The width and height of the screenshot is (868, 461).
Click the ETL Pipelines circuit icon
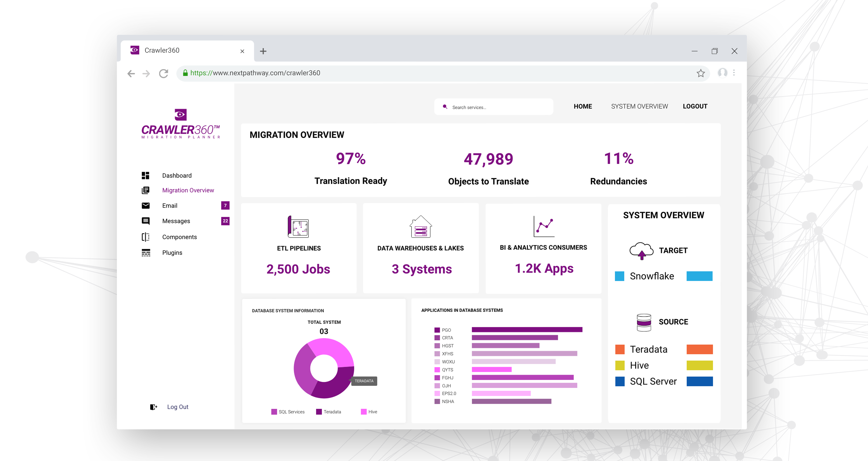tap(298, 226)
